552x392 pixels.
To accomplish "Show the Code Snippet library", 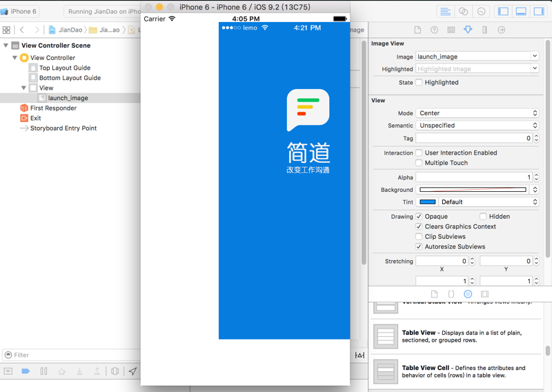I will pos(451,294).
